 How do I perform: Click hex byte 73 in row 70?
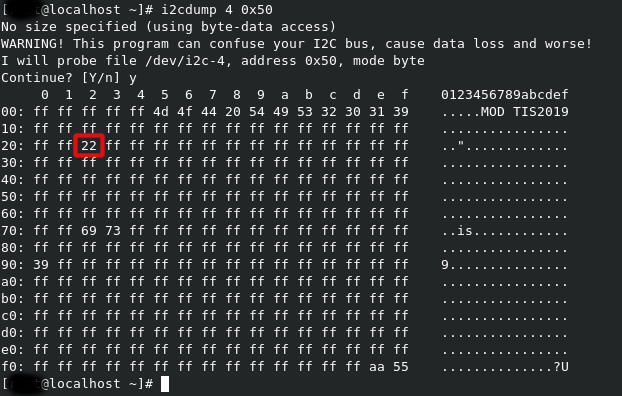(113, 231)
